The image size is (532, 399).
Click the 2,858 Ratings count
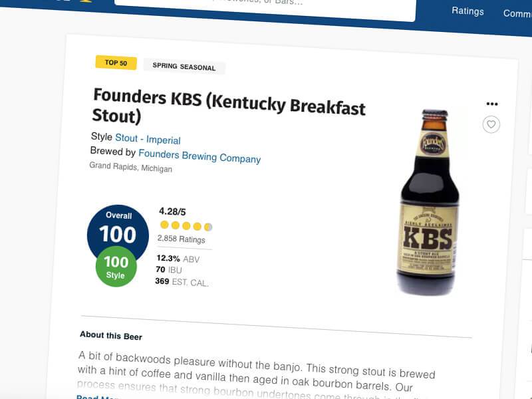(182, 239)
